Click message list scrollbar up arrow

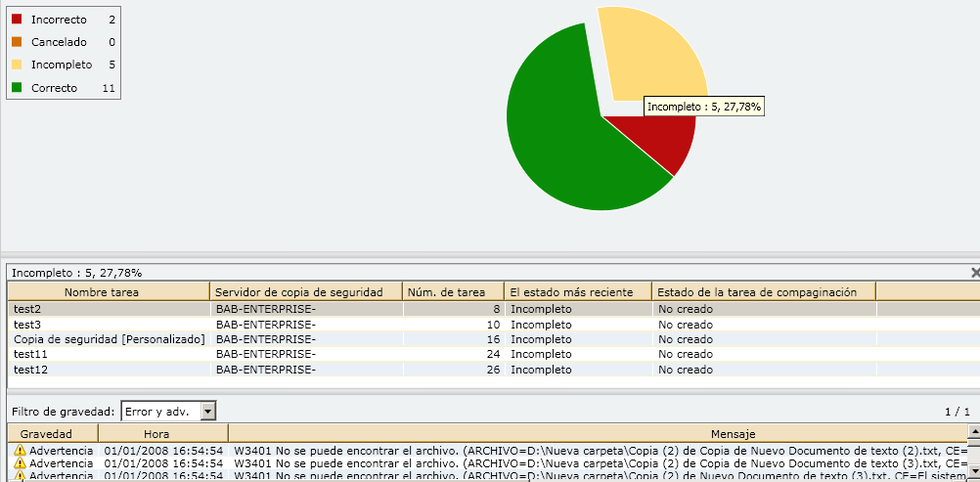coord(973,431)
